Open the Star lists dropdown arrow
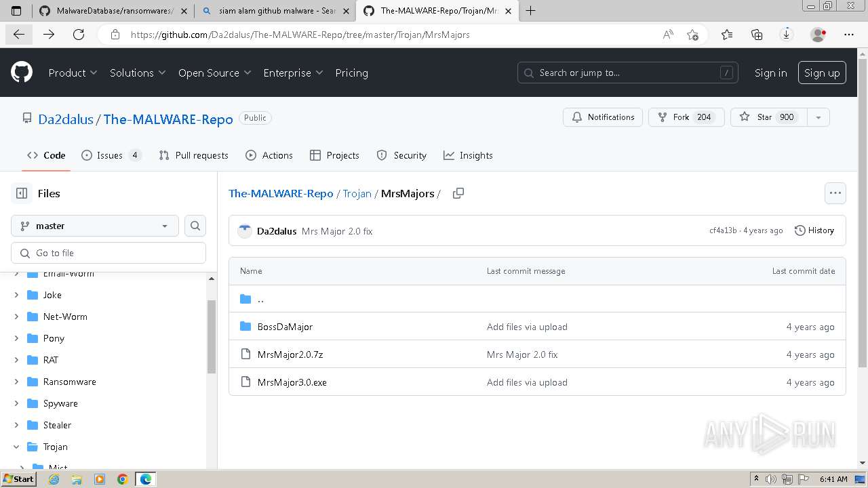The width and height of the screenshot is (868, 488). tap(818, 117)
